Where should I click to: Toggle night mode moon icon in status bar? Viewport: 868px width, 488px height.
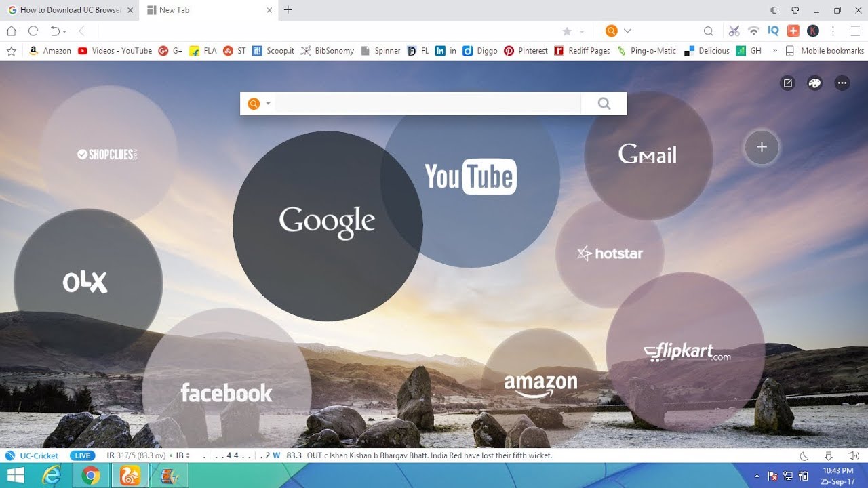click(x=805, y=455)
